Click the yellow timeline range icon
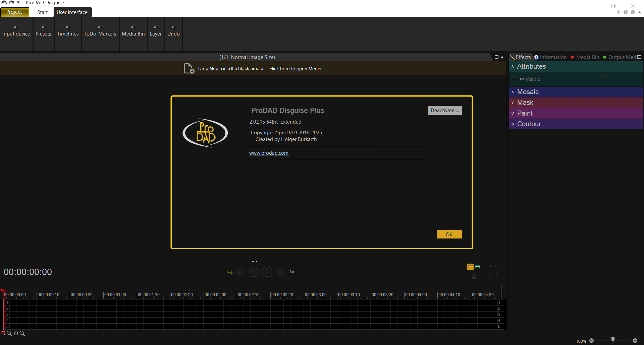 pyautogui.click(x=470, y=267)
